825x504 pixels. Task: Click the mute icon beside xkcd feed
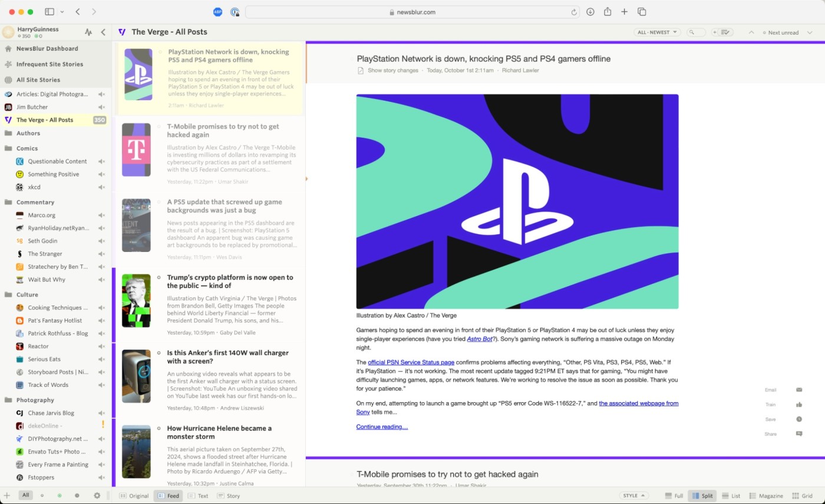pyautogui.click(x=101, y=187)
